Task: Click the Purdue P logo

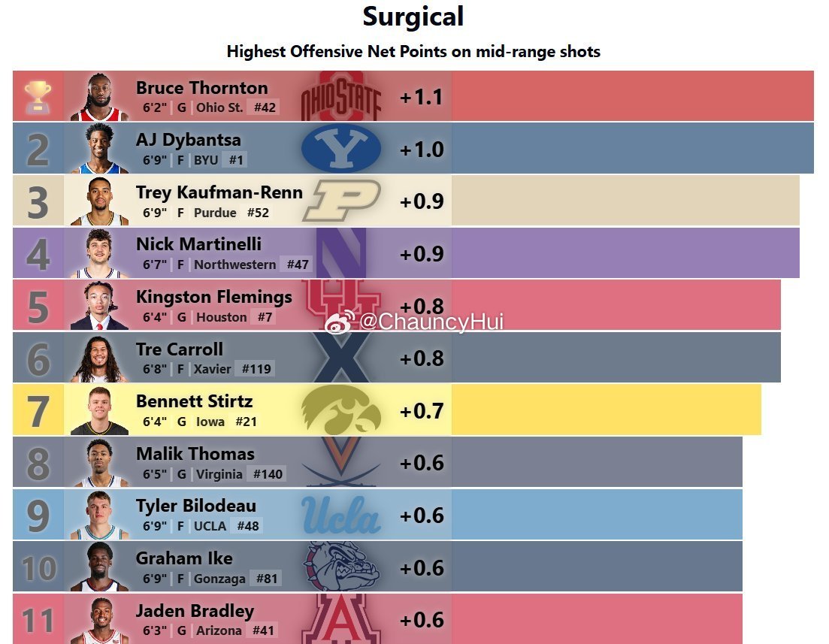Action: coord(341,201)
